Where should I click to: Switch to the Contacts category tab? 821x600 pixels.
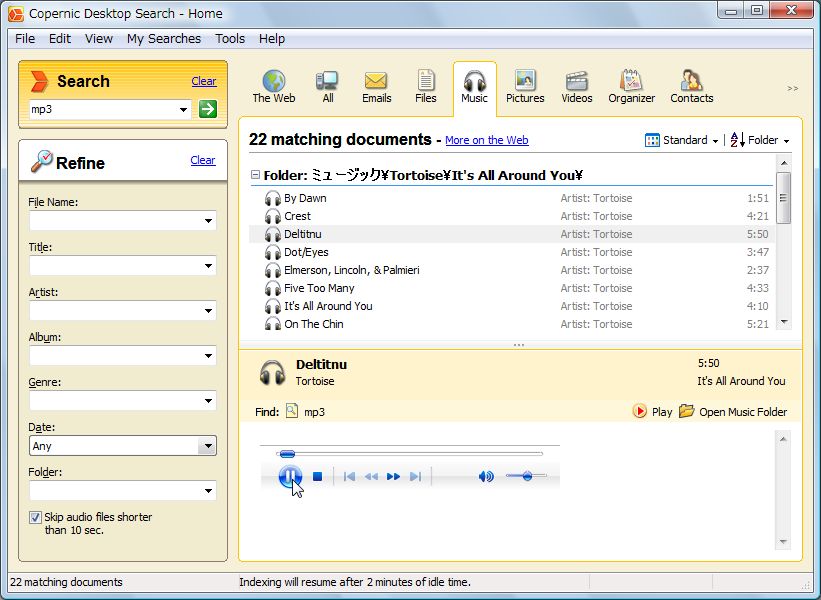click(x=692, y=87)
